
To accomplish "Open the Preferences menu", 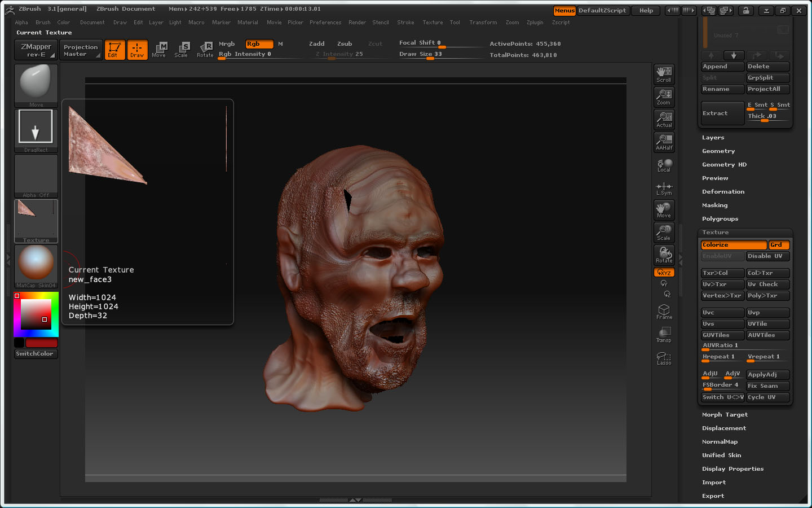I will [325, 23].
